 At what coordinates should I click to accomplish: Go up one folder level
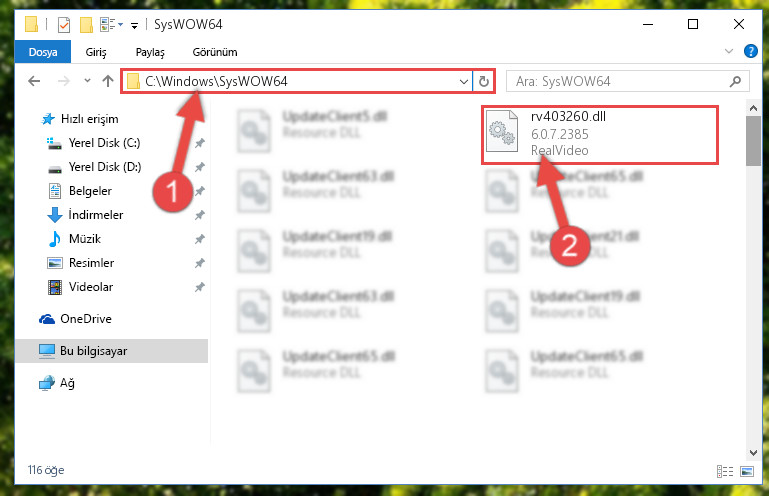pos(108,81)
